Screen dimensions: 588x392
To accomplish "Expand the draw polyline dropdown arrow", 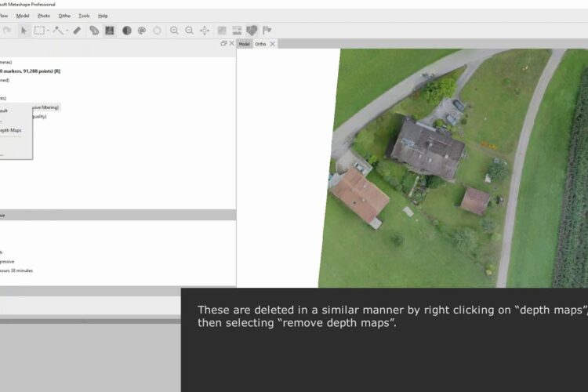I will click(x=68, y=31).
